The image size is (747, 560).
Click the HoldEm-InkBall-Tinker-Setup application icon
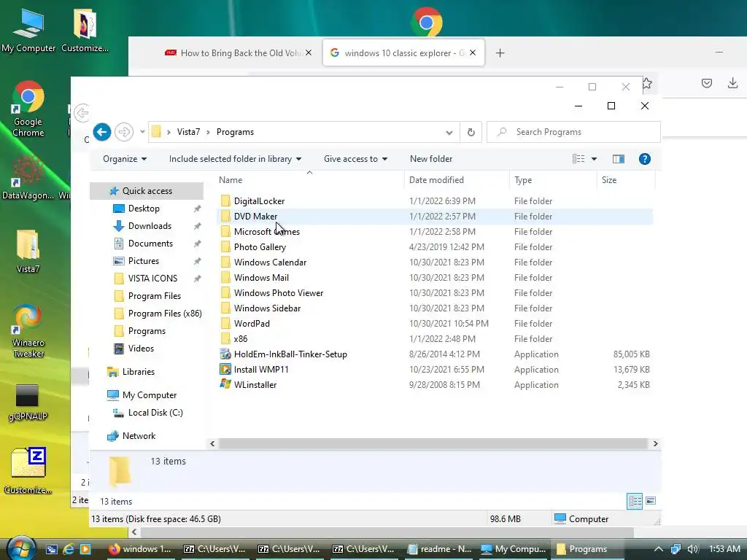coord(225,354)
